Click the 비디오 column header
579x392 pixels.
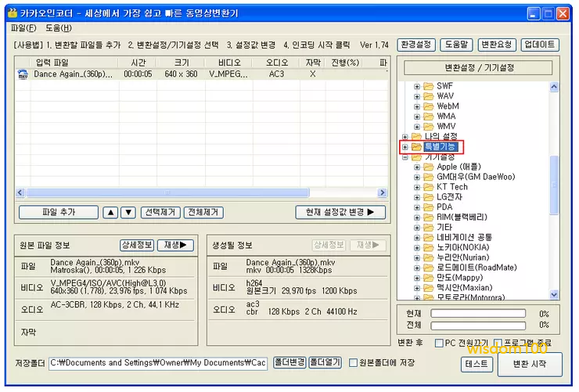(229, 63)
